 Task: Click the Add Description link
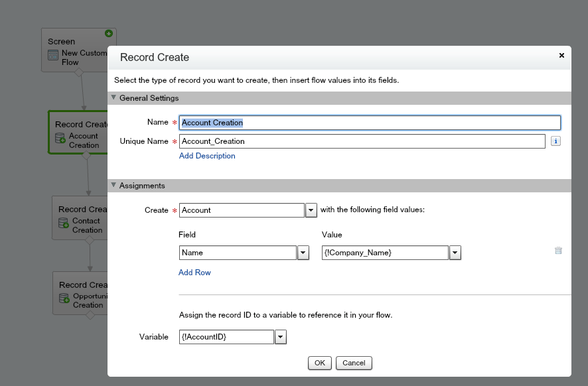click(x=207, y=156)
